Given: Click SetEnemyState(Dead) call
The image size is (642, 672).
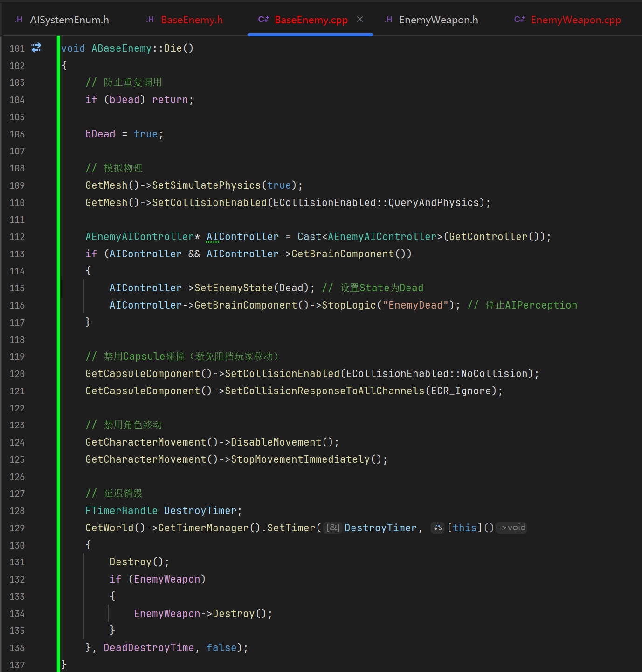Looking at the screenshot, I should [x=251, y=288].
